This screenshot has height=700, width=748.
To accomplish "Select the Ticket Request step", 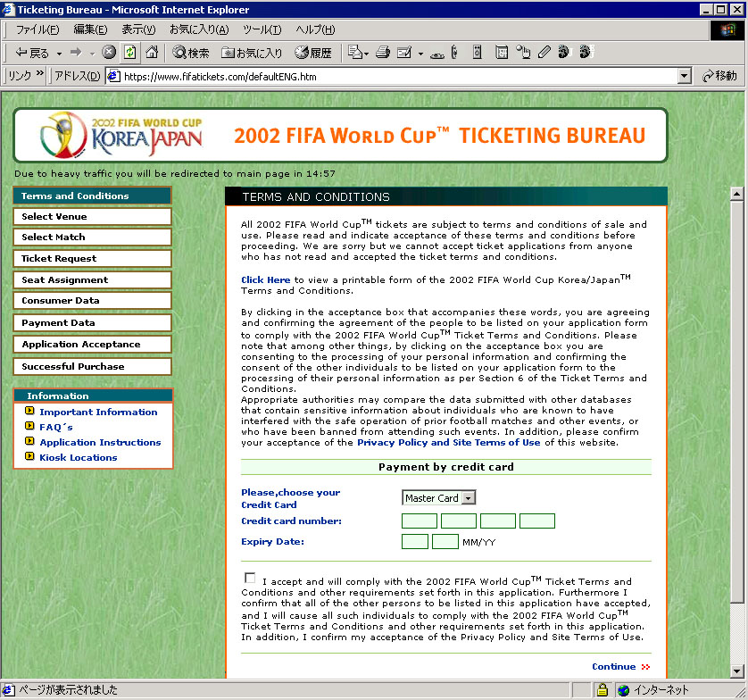I will (92, 258).
